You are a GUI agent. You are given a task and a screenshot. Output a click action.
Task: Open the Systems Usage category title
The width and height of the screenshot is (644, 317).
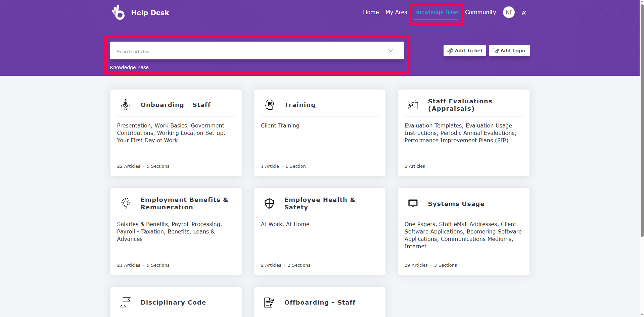(x=456, y=204)
